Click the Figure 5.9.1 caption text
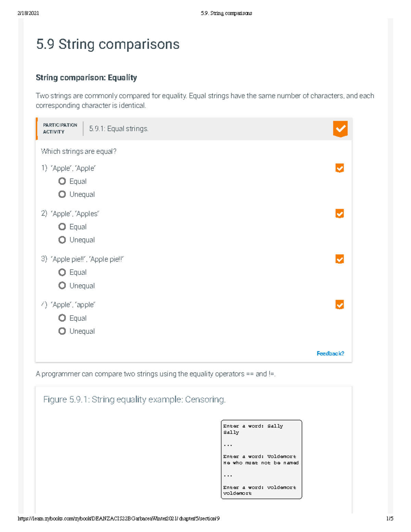The height and width of the screenshot is (532, 411). (x=135, y=399)
